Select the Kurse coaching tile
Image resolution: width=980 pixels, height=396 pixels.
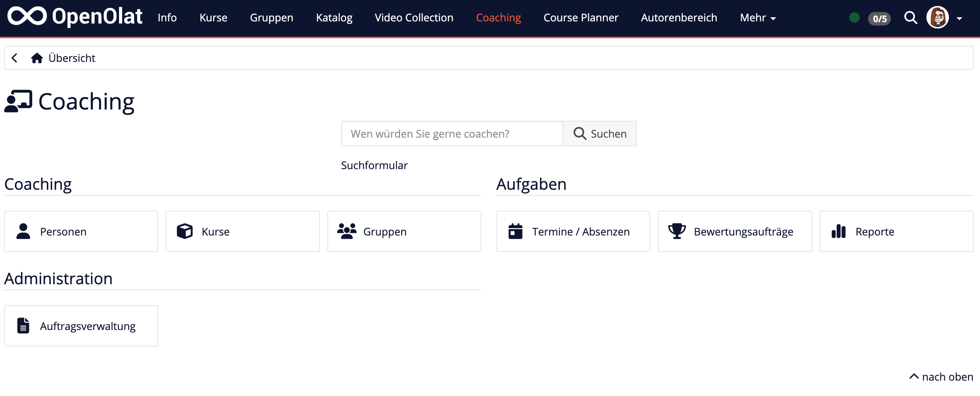(242, 231)
